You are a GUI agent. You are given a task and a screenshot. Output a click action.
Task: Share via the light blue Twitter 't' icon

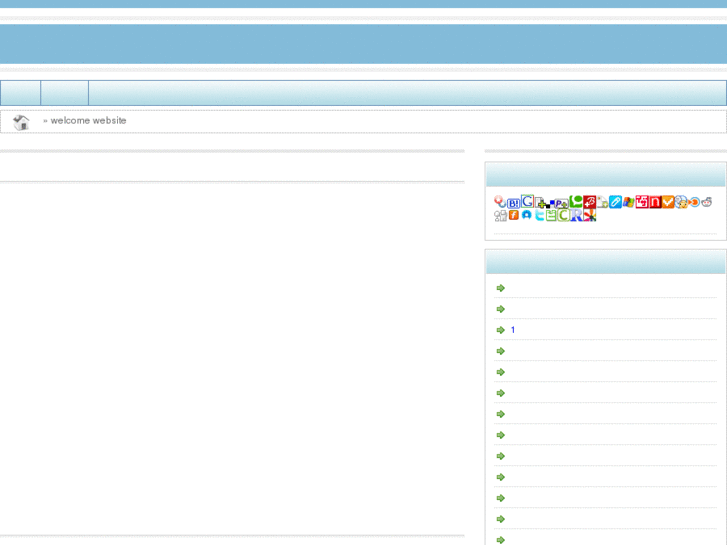click(539, 215)
